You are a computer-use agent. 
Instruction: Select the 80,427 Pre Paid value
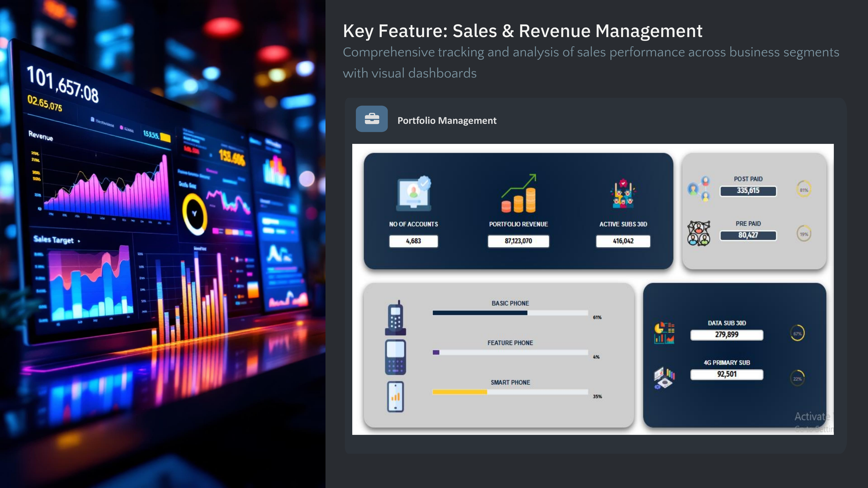click(x=748, y=235)
